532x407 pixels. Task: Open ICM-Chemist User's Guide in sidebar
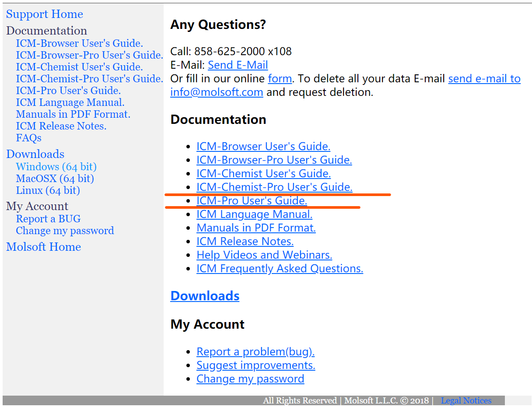tap(80, 67)
